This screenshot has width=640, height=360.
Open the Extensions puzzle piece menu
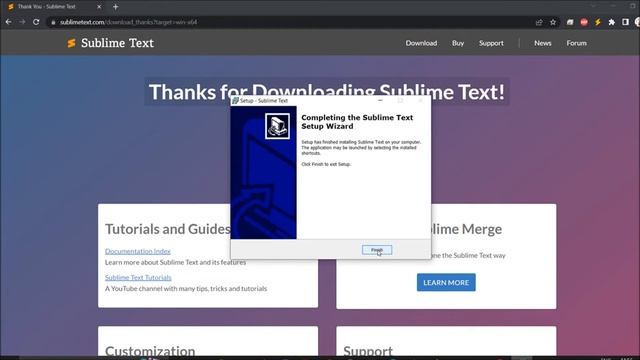coord(611,22)
